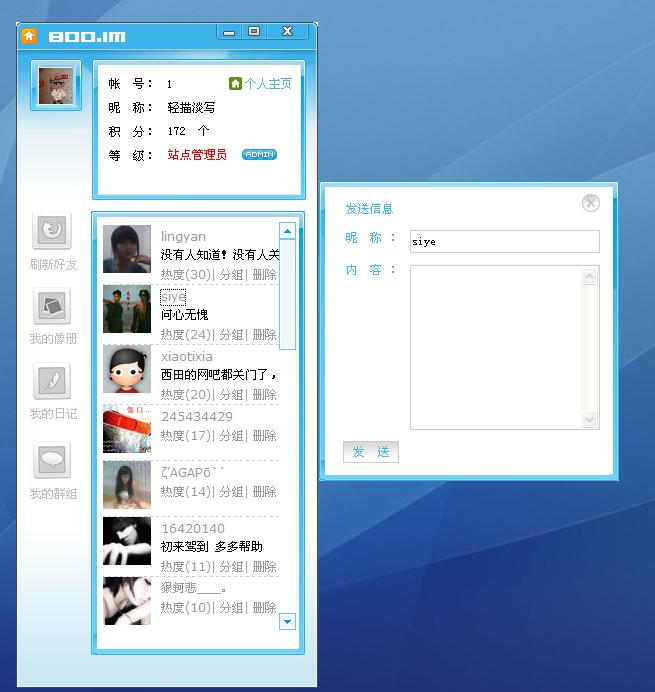Click 删除 delete link for siye
655x692 pixels.
coord(264,335)
